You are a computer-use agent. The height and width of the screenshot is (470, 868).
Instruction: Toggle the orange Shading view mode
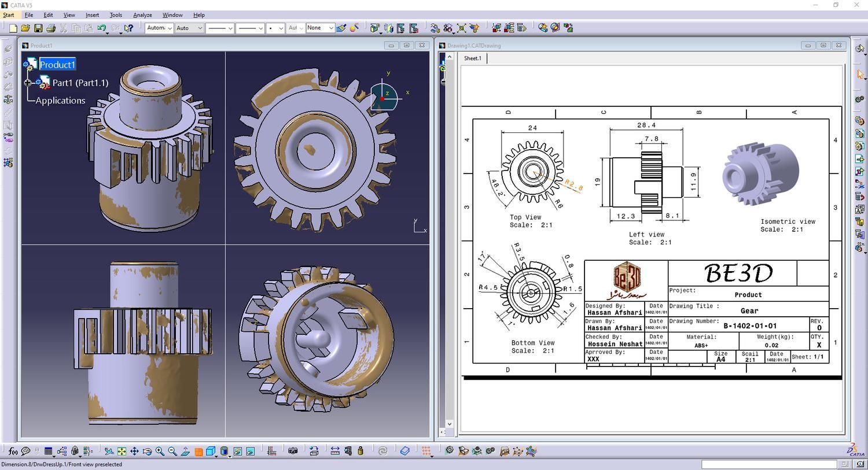point(198,451)
